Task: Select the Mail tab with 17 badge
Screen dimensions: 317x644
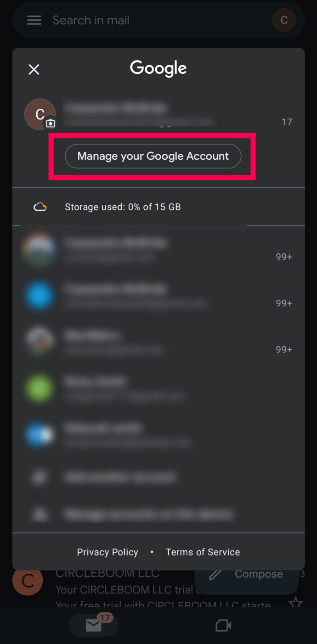Action: [94, 625]
